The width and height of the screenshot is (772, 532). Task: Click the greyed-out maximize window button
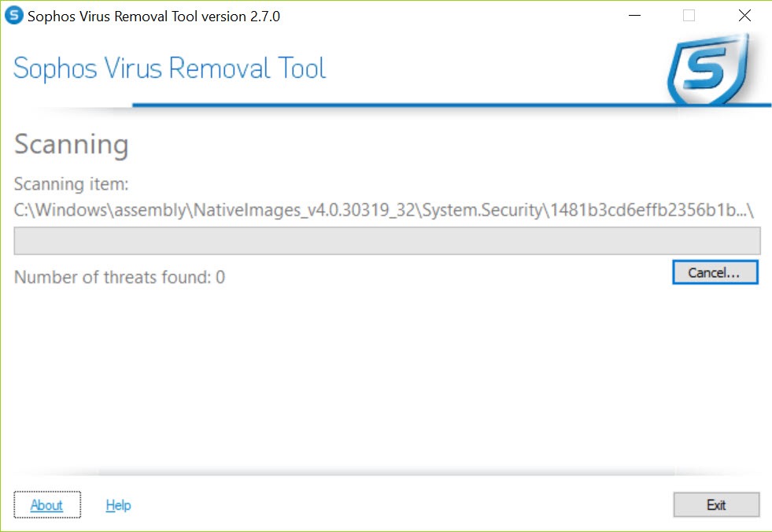coord(689,16)
